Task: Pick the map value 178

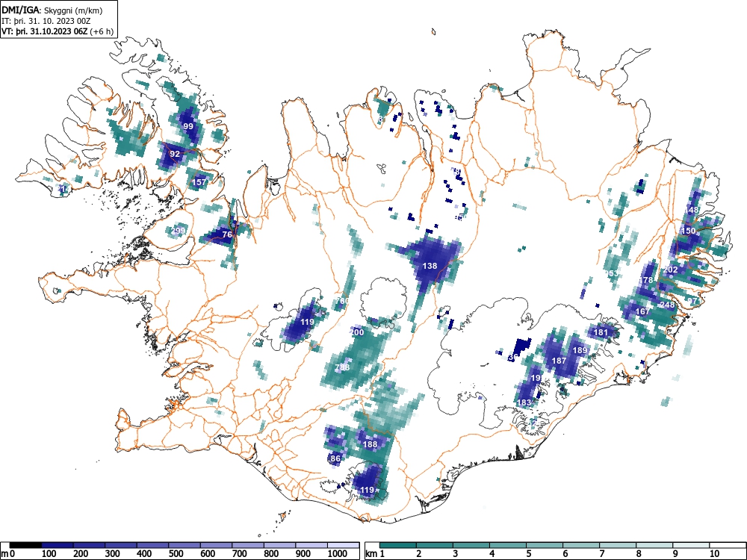Action: pos(646,280)
